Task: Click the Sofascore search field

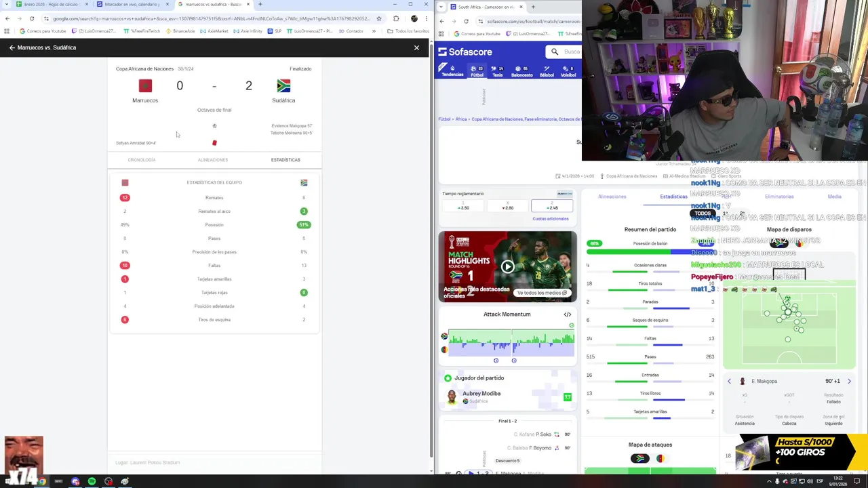Action: coord(564,52)
